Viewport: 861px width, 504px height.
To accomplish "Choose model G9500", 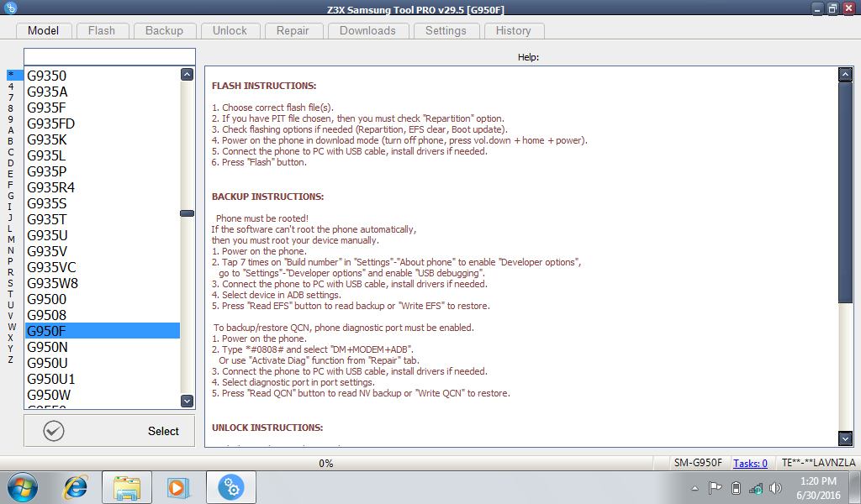I will [x=103, y=299].
